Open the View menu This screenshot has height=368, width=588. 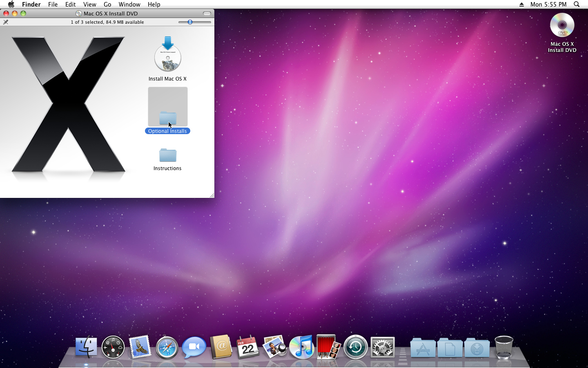[x=89, y=4]
